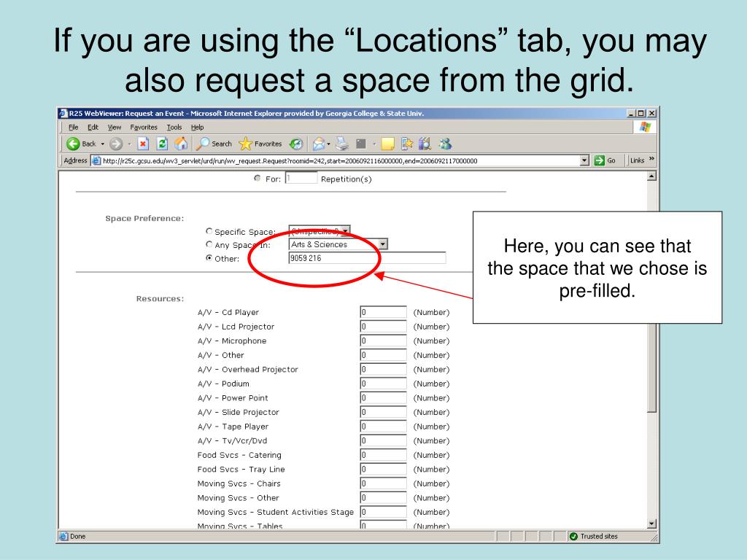Click the 'Space Preference:' heading text
The image size is (747, 560).
(144, 219)
